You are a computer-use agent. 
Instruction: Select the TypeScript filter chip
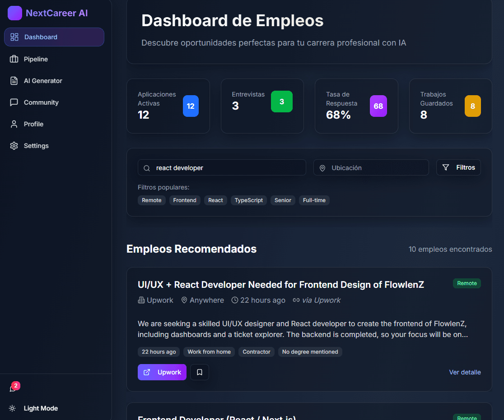249,200
